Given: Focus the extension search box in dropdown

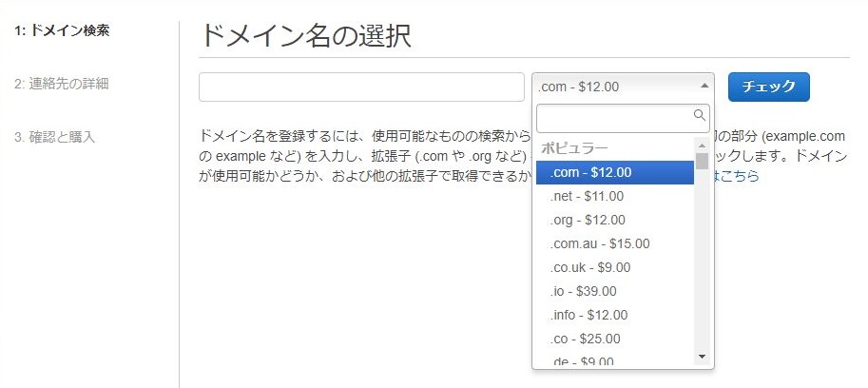Looking at the screenshot, I should pos(615,117).
